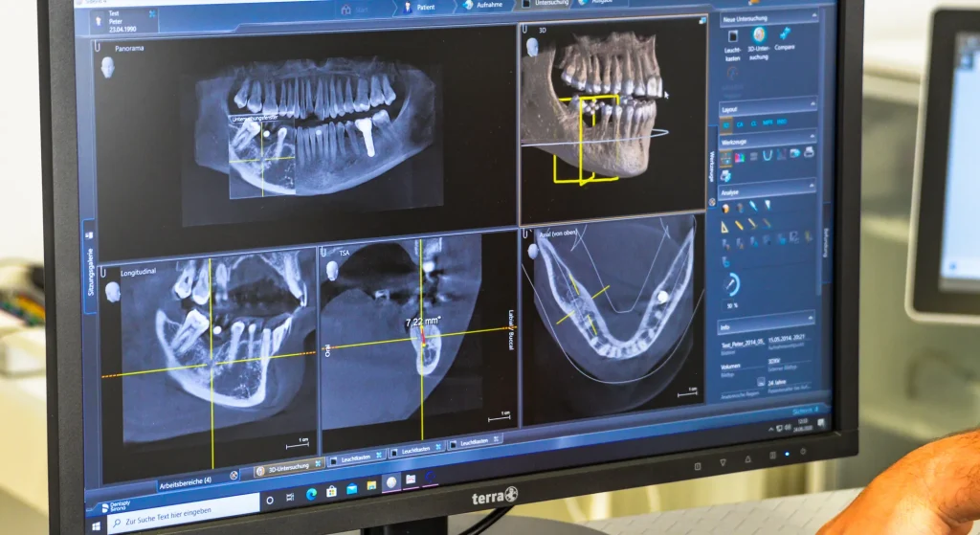Click the head orientation icon in Longitudinal view
Viewport: 980px width, 535px height.
[113, 291]
